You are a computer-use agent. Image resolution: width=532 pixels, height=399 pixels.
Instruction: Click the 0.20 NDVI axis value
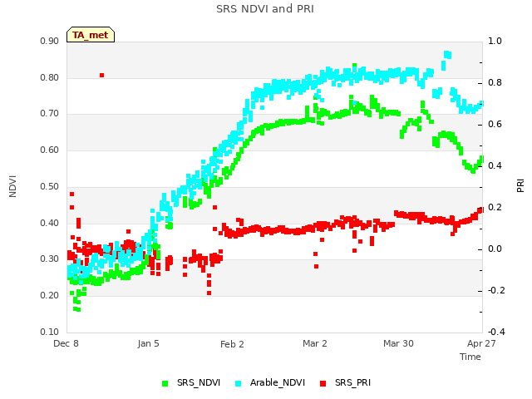50,296
